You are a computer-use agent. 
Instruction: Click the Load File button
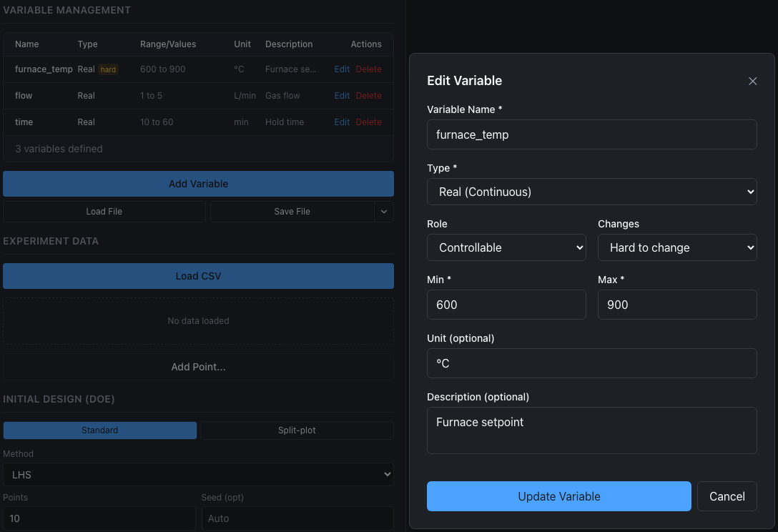(x=104, y=212)
